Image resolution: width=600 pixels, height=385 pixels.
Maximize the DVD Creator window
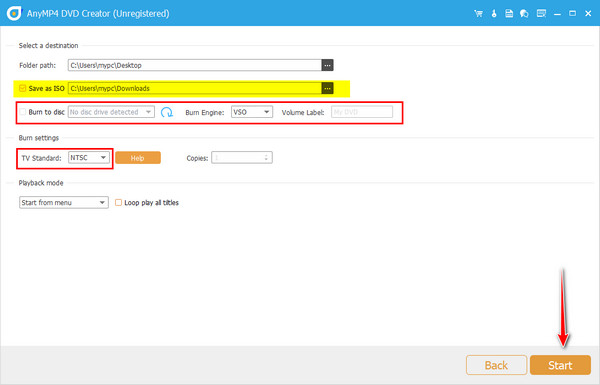(x=572, y=14)
